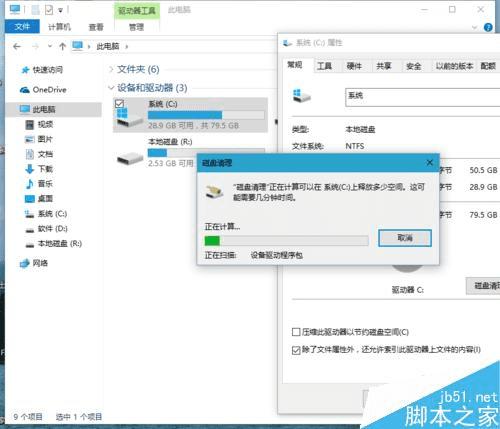Select 系统 (C:) drive in sidebar

pyautogui.click(x=46, y=214)
